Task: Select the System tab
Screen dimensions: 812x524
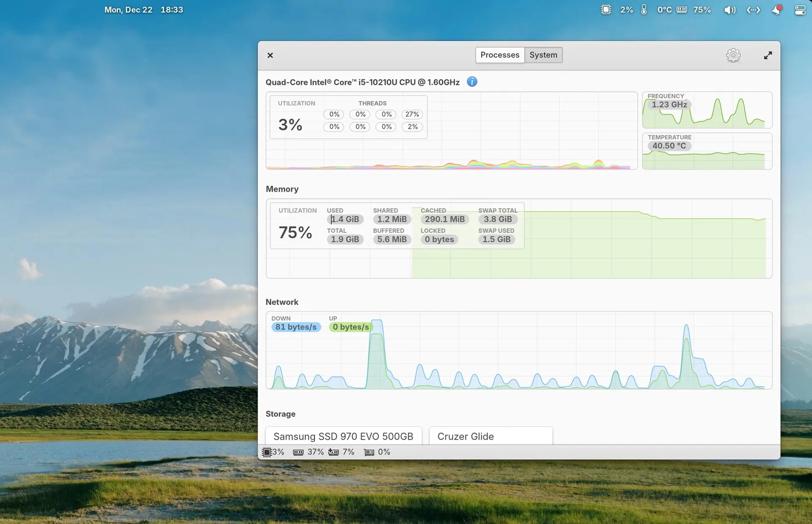Action: [543, 55]
